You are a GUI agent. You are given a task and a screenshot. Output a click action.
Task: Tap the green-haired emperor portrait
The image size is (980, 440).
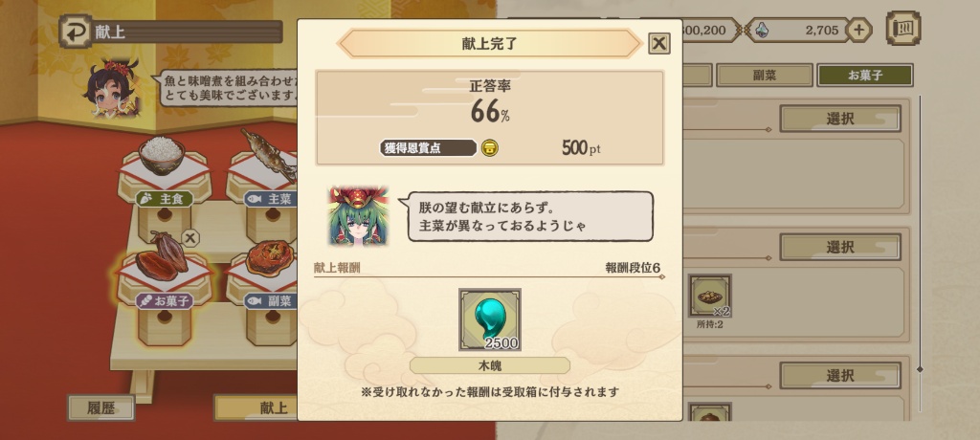pos(359,215)
